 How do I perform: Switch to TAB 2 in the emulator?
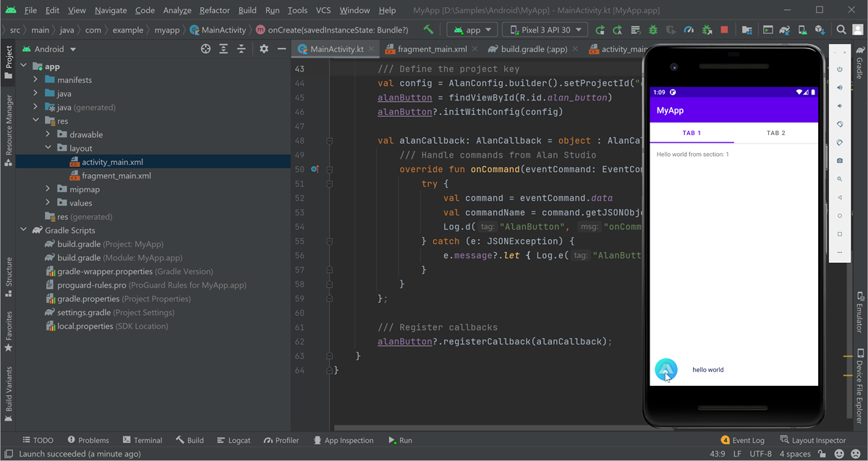[x=775, y=133]
